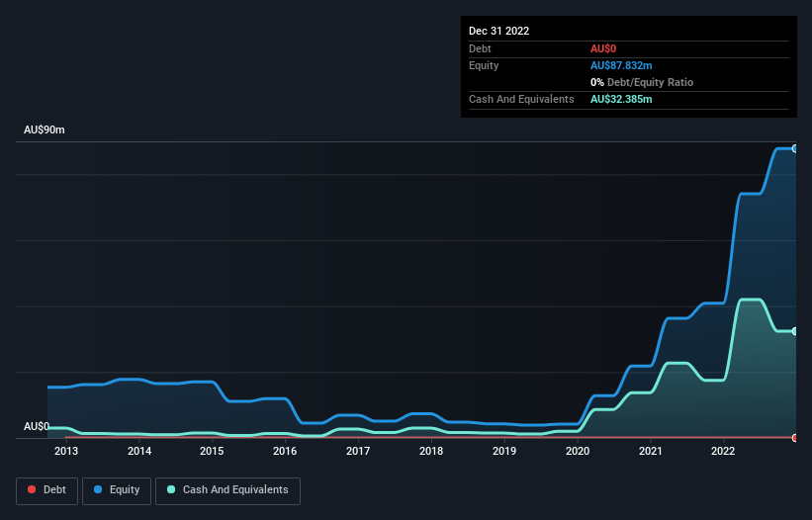
Task: Click the red AU$0 debt value
Action: click(x=603, y=48)
